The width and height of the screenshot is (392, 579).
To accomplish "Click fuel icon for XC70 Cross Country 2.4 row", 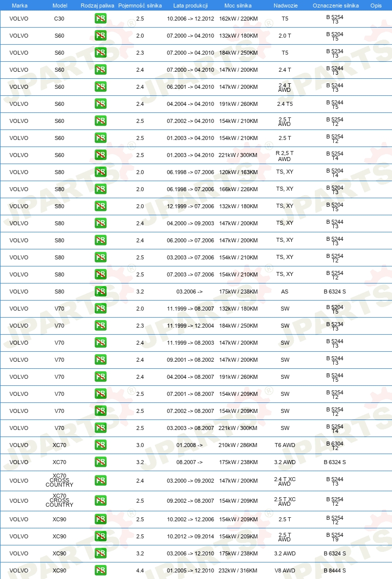I will click(x=100, y=480).
